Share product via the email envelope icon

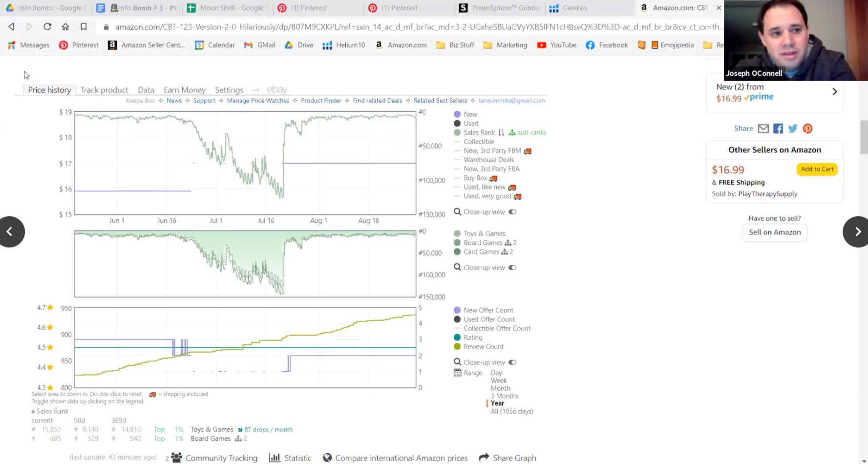pyautogui.click(x=763, y=128)
